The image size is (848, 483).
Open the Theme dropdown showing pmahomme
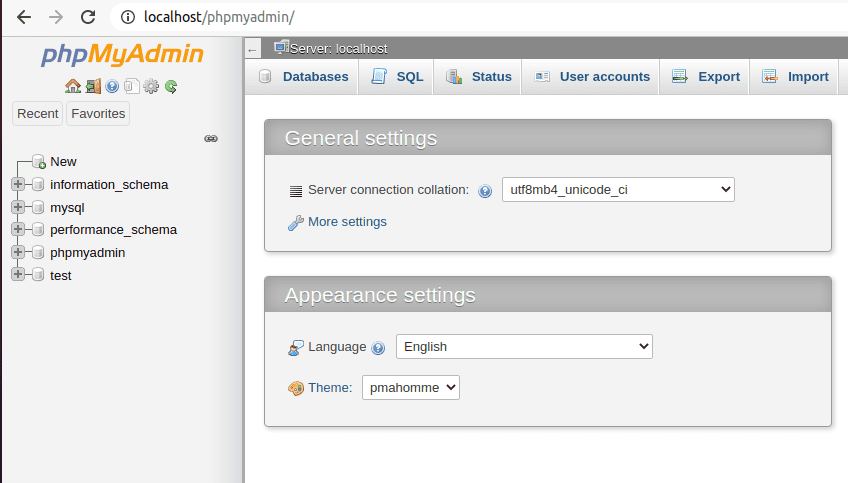(x=410, y=388)
